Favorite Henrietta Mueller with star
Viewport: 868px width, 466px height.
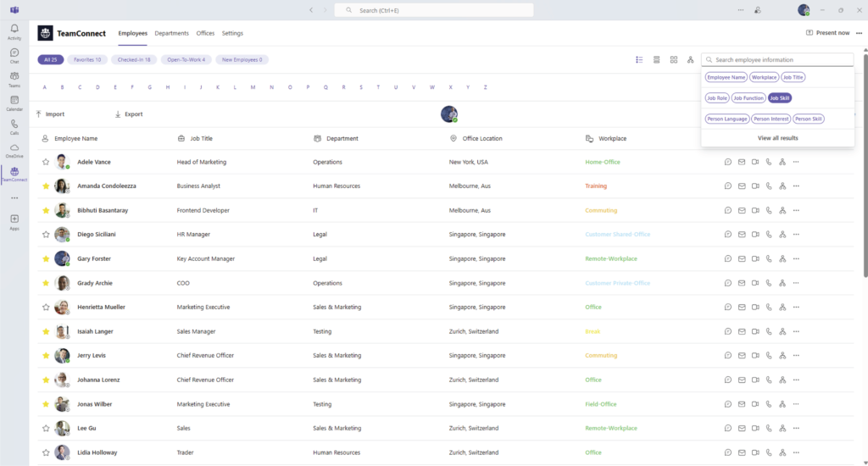point(46,308)
